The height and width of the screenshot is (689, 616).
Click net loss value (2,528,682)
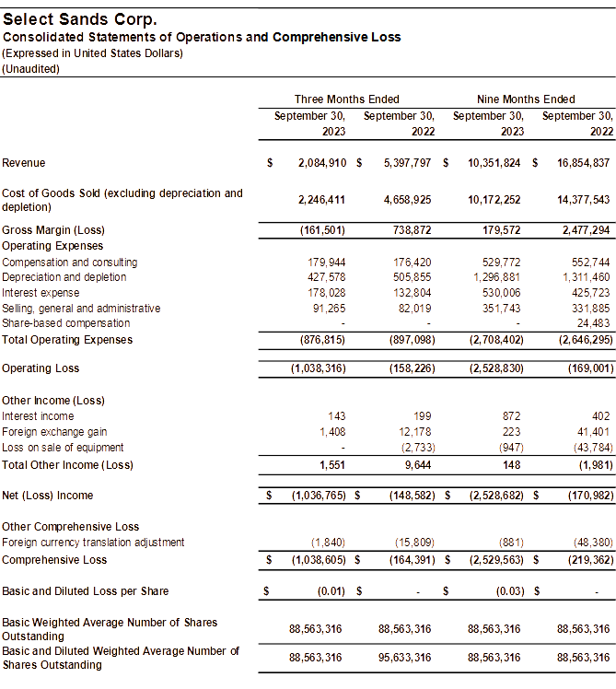tap(496, 496)
